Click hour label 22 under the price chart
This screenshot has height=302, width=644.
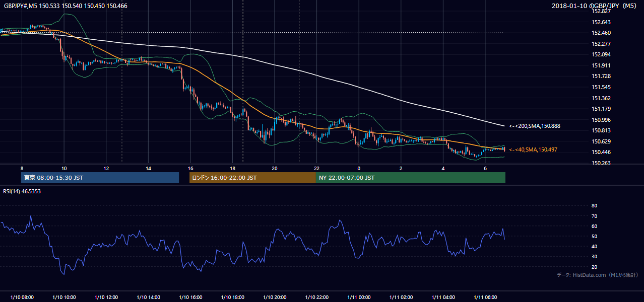click(316, 168)
